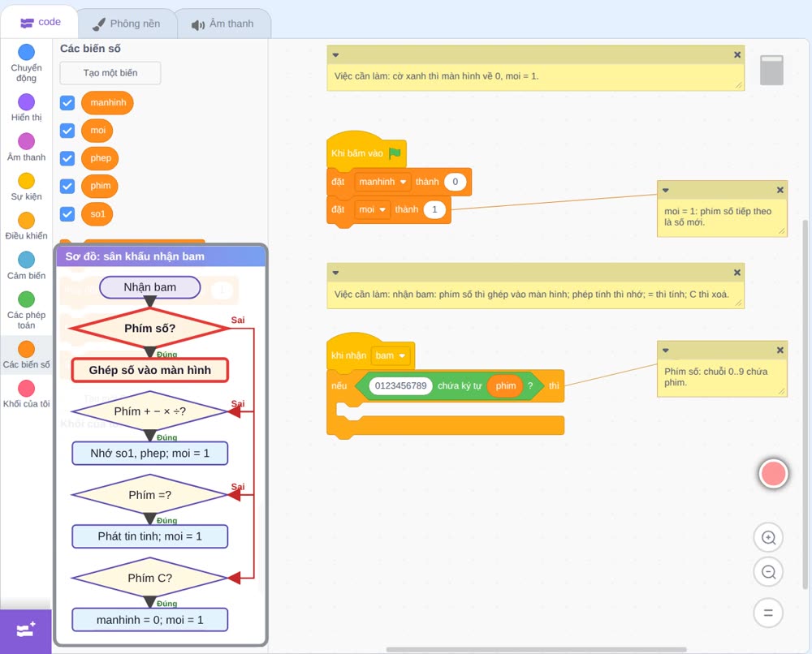The image size is (812, 654).
Task: Zoom out on the workspace
Action: coord(768,572)
